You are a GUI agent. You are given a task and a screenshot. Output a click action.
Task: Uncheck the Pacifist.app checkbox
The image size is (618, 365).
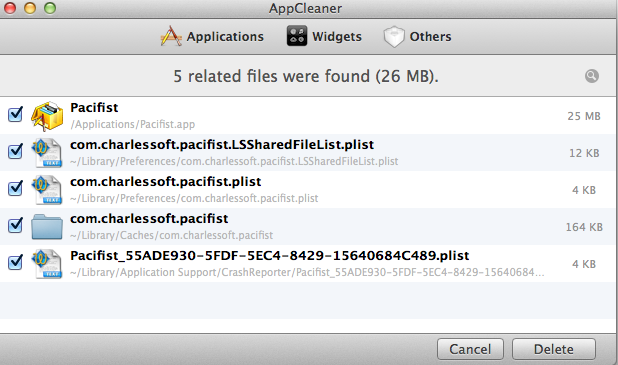(15, 114)
